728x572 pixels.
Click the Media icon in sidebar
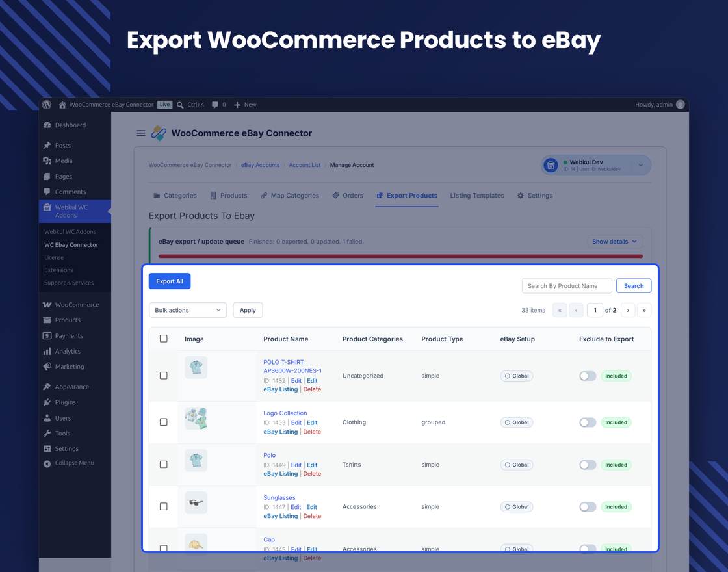coord(47,161)
